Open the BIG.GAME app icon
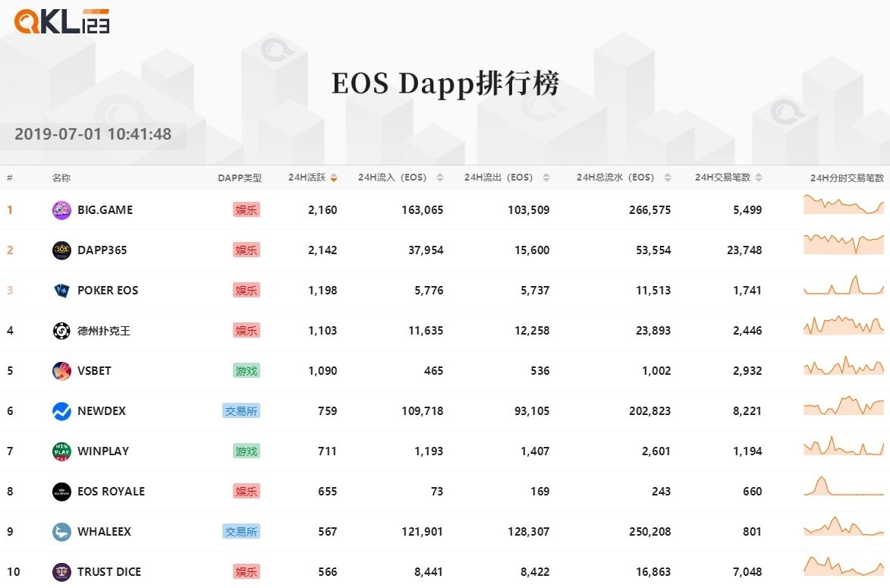Screen dimensions: 890x588 click(61, 210)
